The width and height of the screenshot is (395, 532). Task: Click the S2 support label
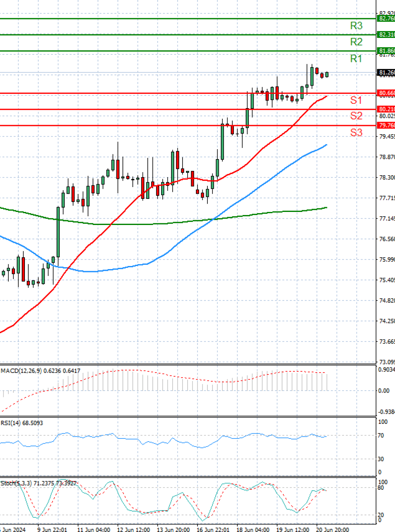[356, 116]
